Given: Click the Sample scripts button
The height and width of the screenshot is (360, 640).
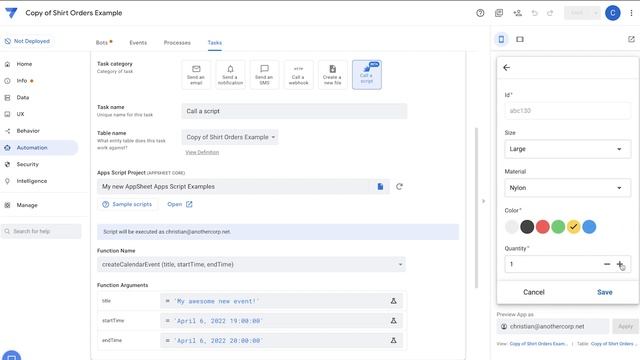Looking at the screenshot, I should coord(127,204).
